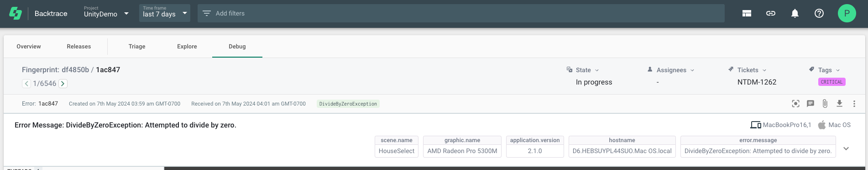Screen dimensions: 868x170
Task: Click the DivideByZeroException classifier badge
Action: point(348,104)
